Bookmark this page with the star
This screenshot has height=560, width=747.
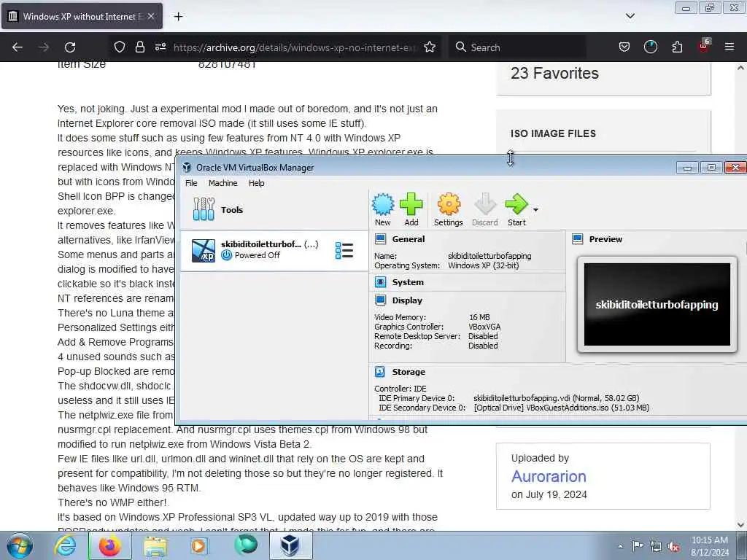point(430,47)
